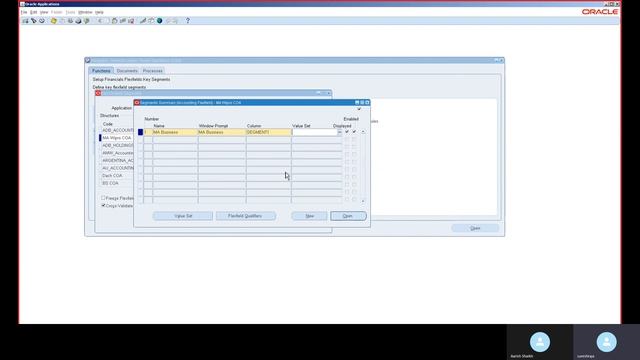The width and height of the screenshot is (640, 360).
Task: Click the Flexfield Qualifiers button
Action: pyautogui.click(x=245, y=216)
